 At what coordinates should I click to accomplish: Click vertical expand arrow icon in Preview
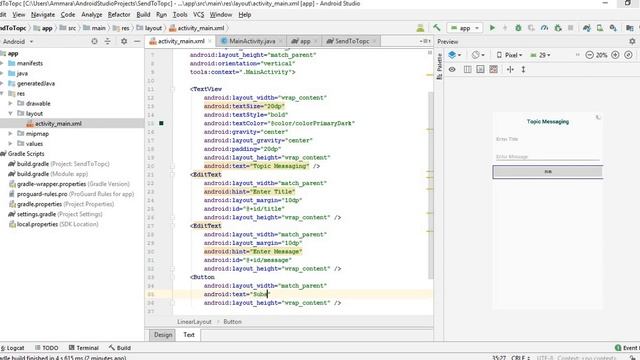click(x=523, y=69)
